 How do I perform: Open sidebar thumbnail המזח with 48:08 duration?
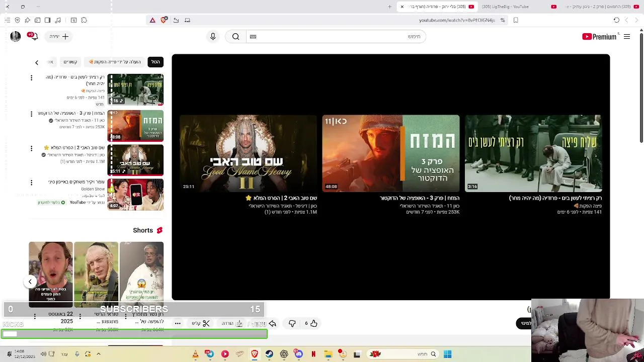135,126
